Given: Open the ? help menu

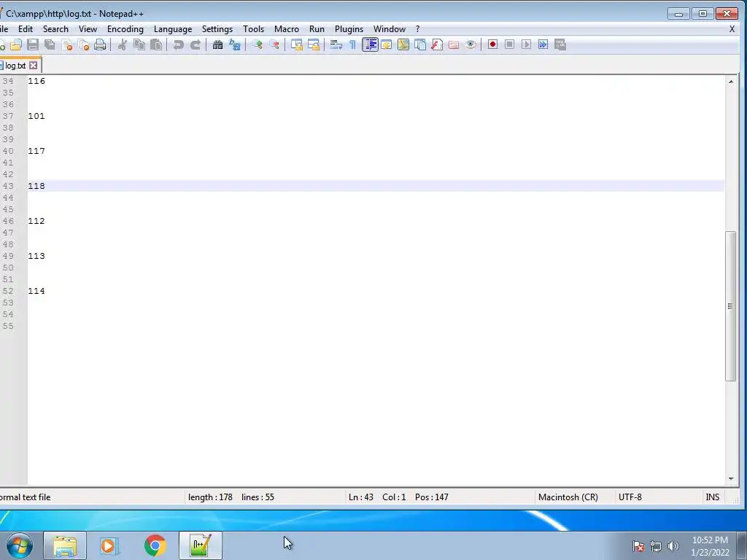Looking at the screenshot, I should click(418, 29).
